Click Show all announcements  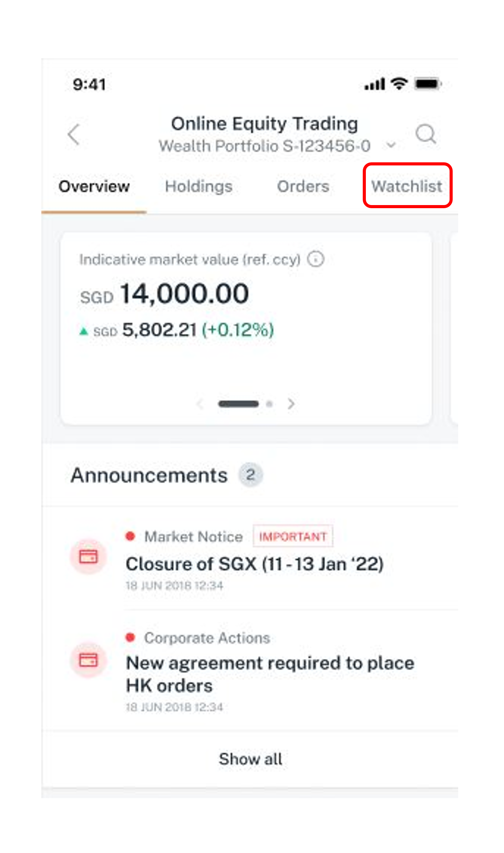250,759
